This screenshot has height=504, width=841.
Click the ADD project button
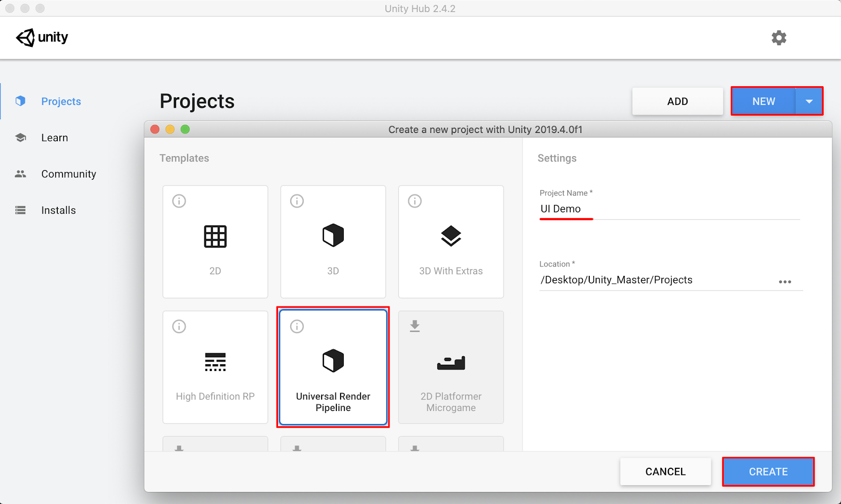[x=677, y=101]
